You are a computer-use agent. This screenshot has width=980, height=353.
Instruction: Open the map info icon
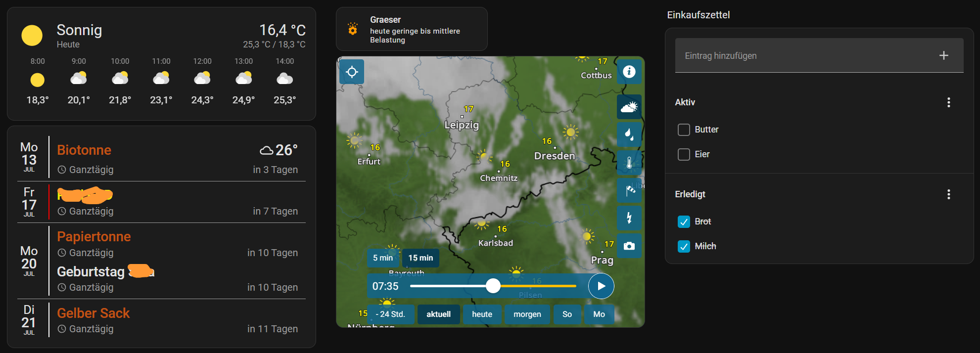point(629,72)
